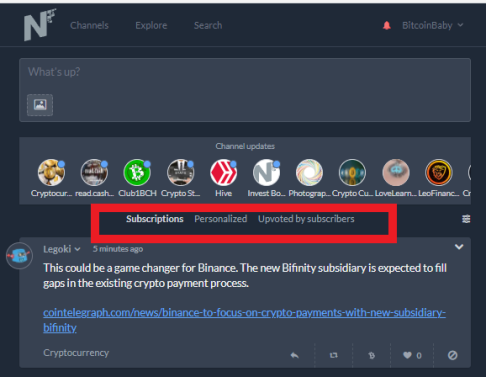The width and height of the screenshot is (486, 377).
Task: Expand the Legoki username chevron
Action: click(77, 249)
